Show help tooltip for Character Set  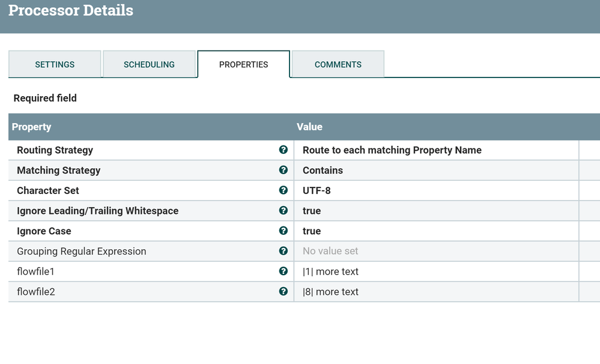(283, 190)
